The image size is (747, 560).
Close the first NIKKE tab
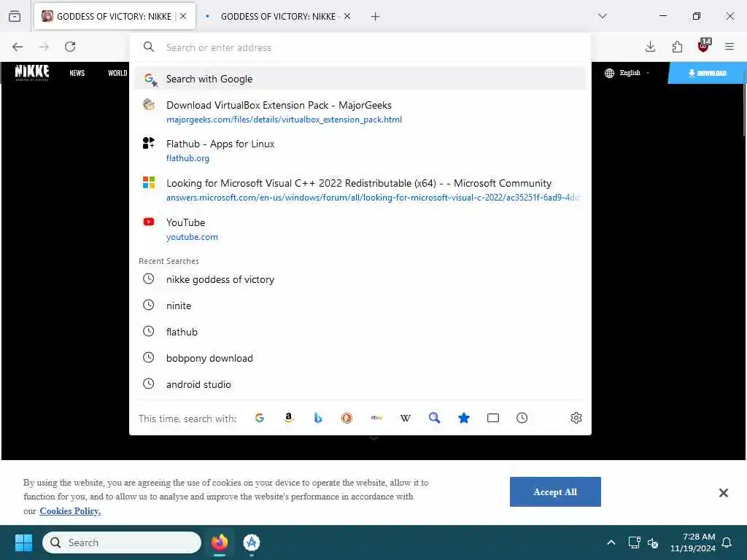tap(183, 16)
